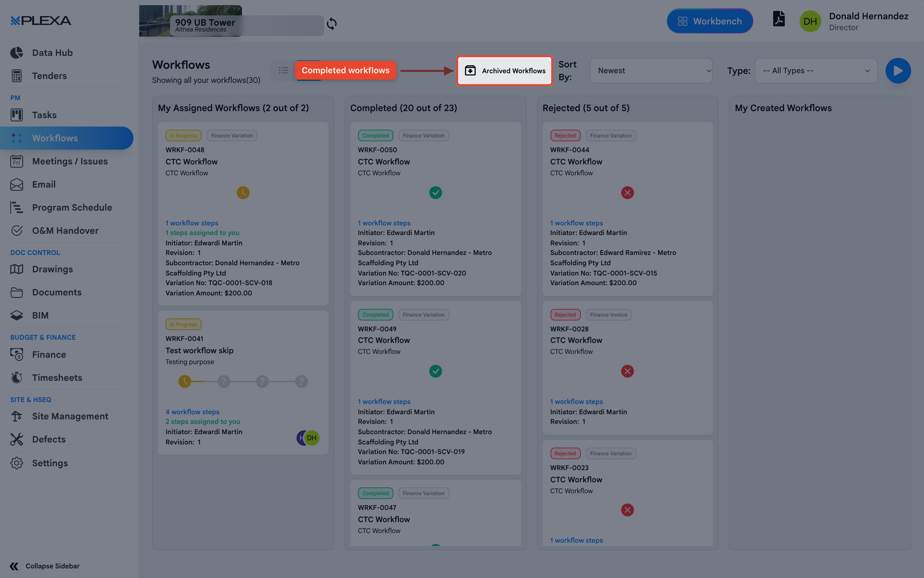Open Program Schedule in the sidebar
This screenshot has width=924, height=578.
72,207
